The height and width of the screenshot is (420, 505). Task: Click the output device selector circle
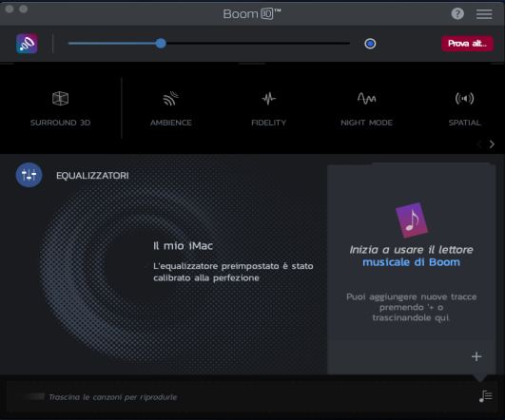tap(370, 44)
